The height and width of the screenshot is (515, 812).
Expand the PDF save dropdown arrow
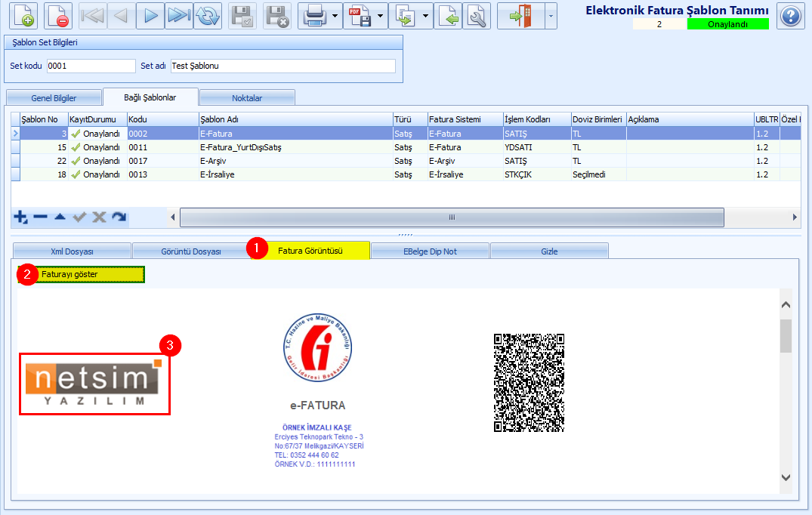[x=380, y=16]
